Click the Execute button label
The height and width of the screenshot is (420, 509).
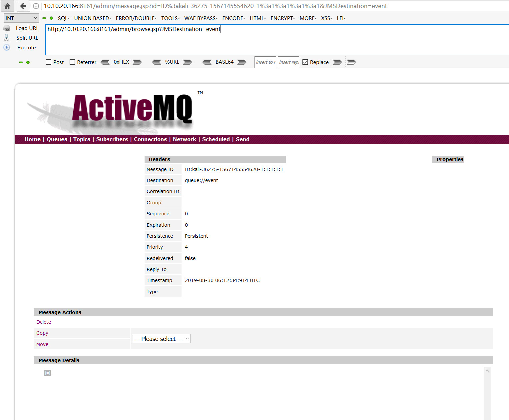tap(27, 48)
